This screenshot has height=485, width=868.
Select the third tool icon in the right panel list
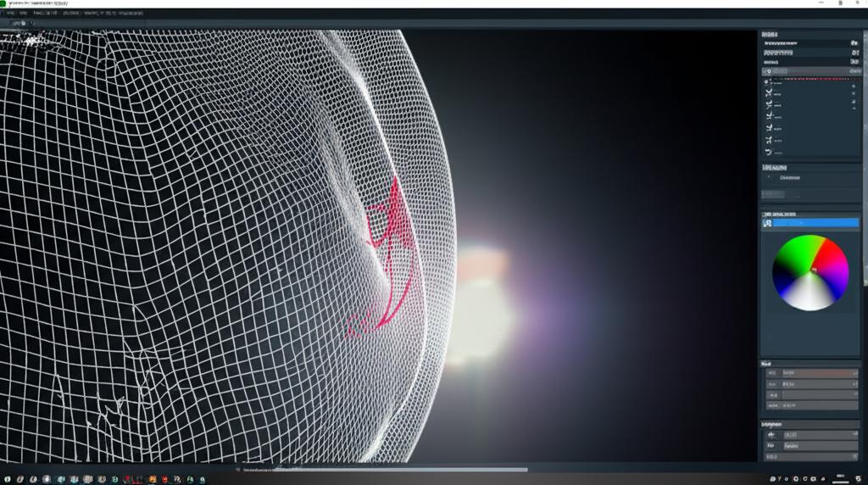(768, 103)
